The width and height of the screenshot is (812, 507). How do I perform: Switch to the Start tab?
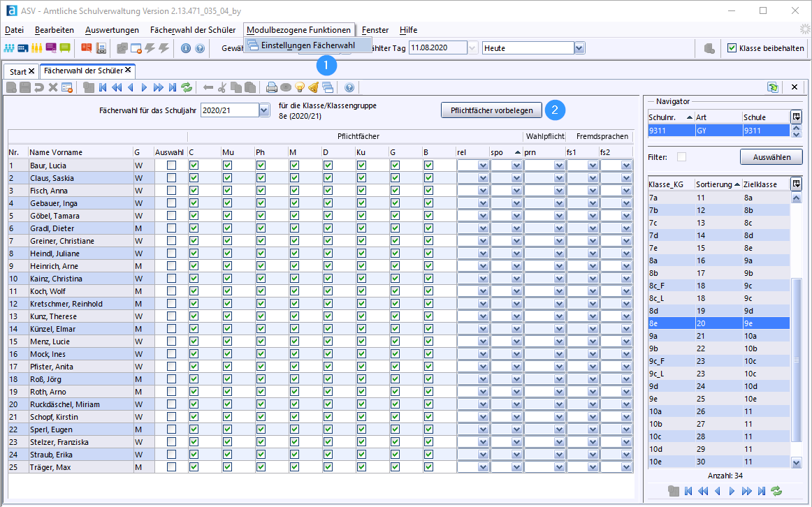pos(17,71)
